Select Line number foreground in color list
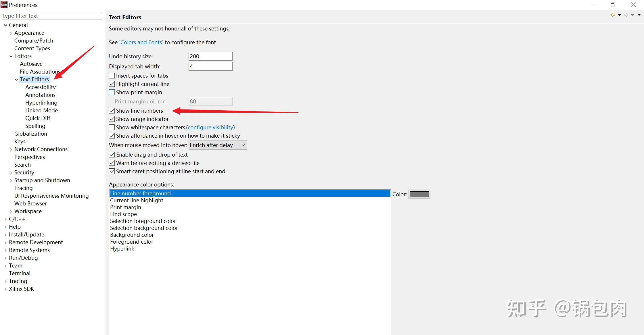This screenshot has width=644, height=335. coord(140,193)
